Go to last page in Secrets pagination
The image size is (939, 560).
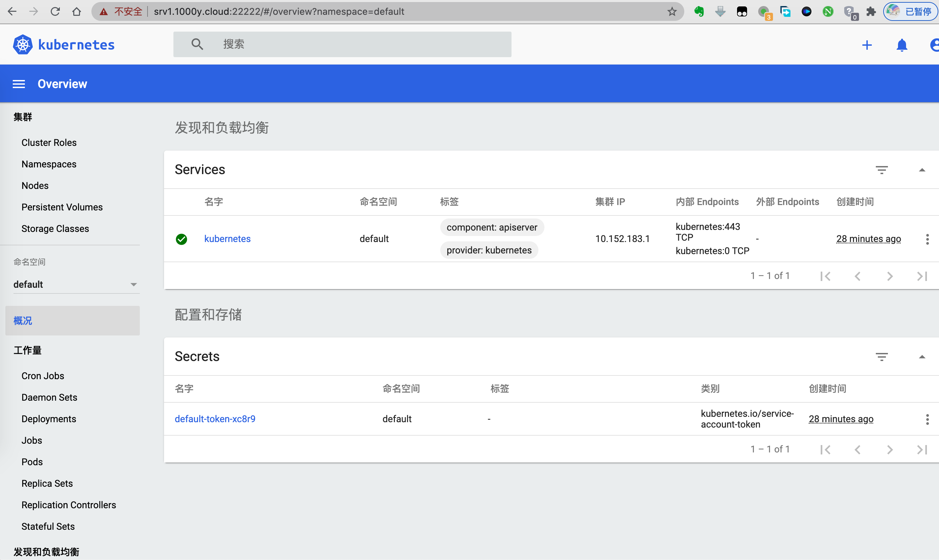pos(922,449)
